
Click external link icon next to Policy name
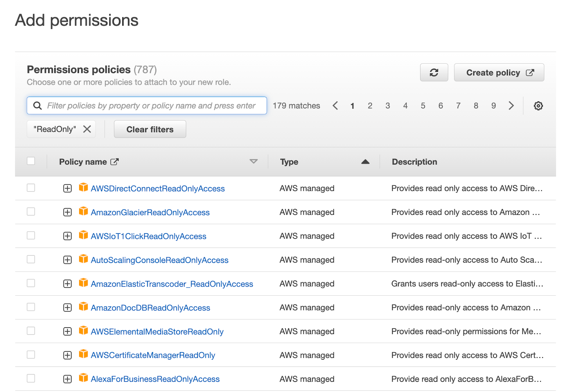(x=114, y=162)
